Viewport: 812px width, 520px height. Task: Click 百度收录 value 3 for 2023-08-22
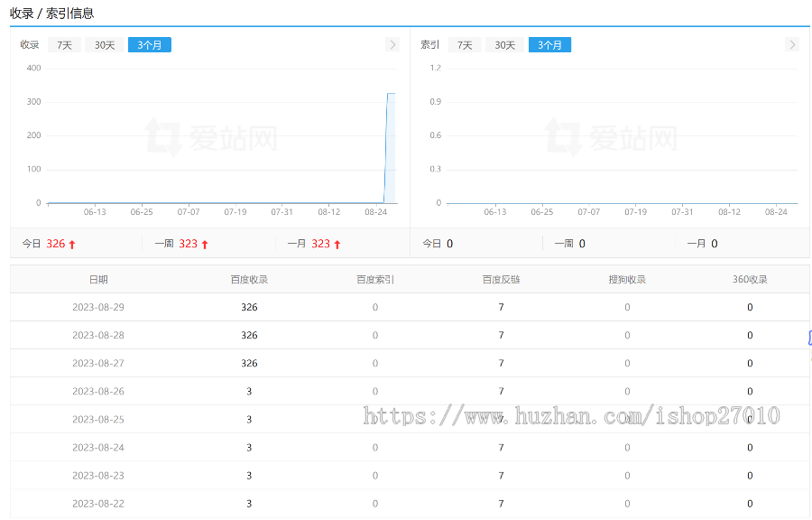click(249, 504)
